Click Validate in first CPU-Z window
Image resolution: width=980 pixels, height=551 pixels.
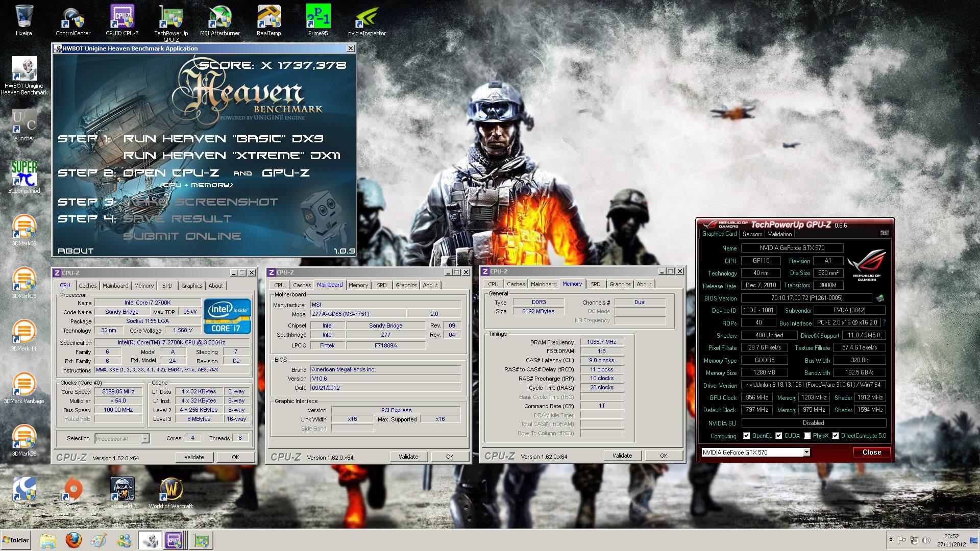[194, 457]
